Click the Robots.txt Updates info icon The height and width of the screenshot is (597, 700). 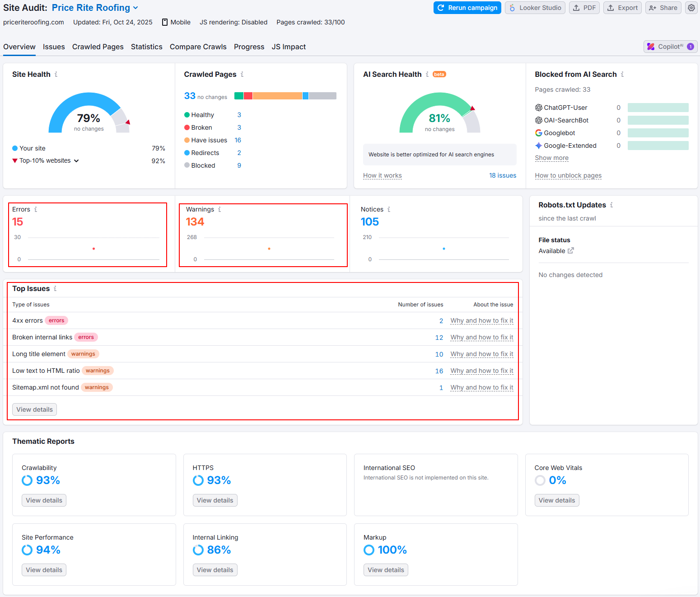611,205
